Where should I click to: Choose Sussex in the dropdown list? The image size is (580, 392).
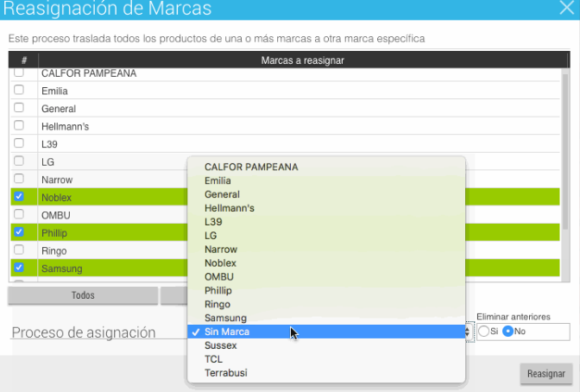point(326,345)
